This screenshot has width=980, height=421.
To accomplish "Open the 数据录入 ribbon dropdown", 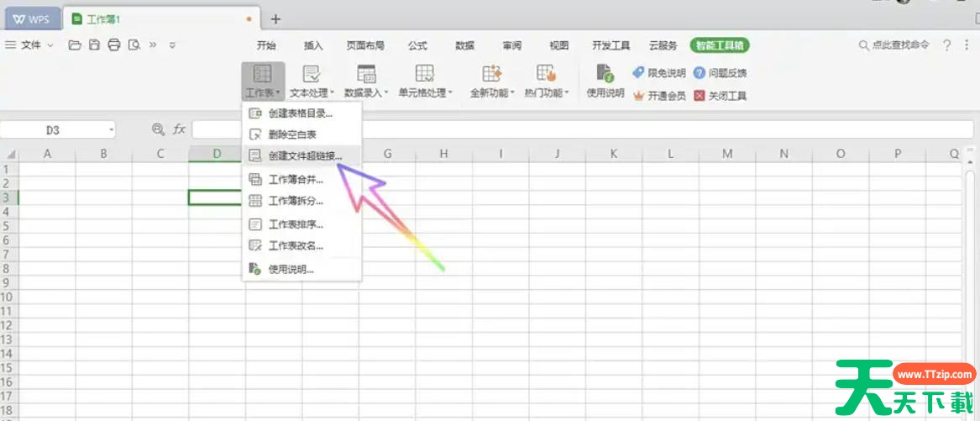I will pos(366,82).
